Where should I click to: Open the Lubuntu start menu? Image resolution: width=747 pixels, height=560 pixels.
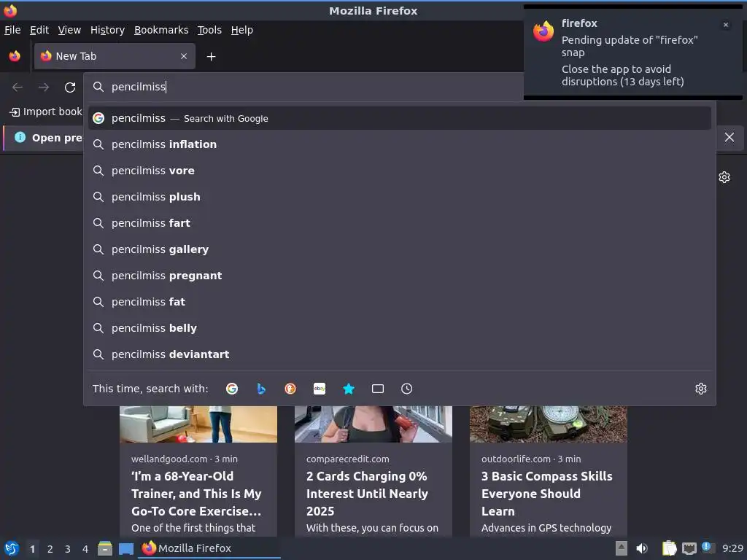pos(11,548)
